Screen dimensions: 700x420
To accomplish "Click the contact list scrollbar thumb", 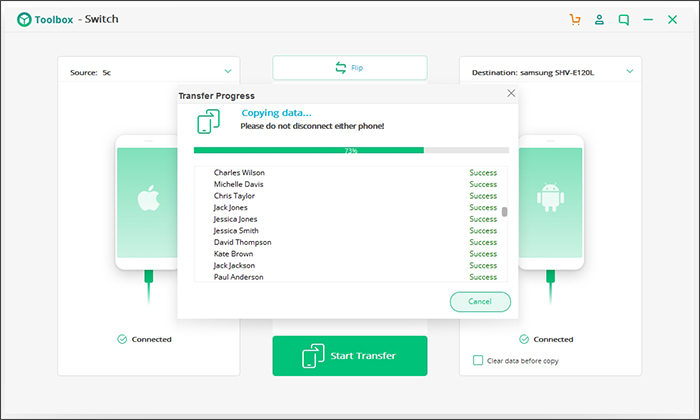I will point(504,212).
